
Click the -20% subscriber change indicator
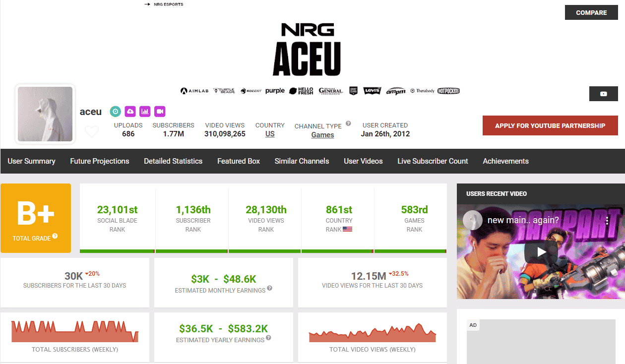(x=92, y=273)
